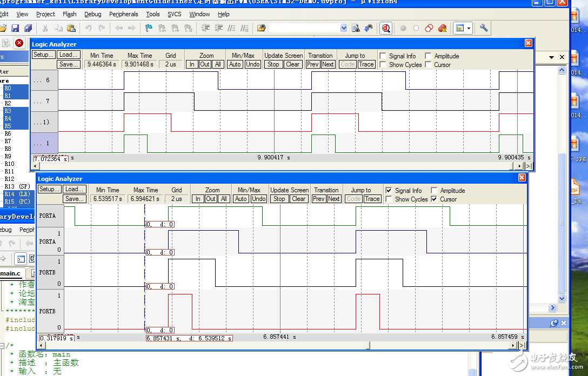Click the Disable All Breakpoints icon
588x376 pixels.
[x=429, y=28]
